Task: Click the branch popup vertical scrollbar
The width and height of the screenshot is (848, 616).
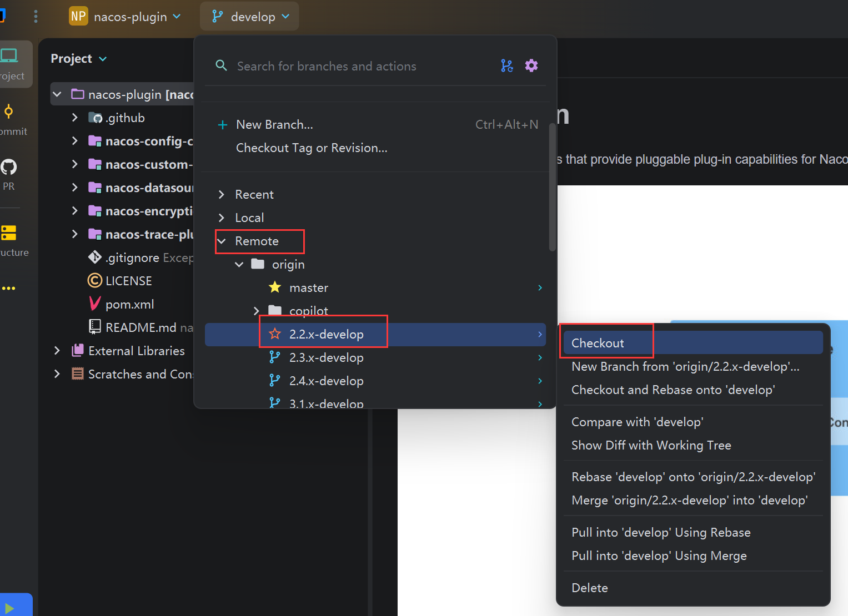Action: coord(552,188)
